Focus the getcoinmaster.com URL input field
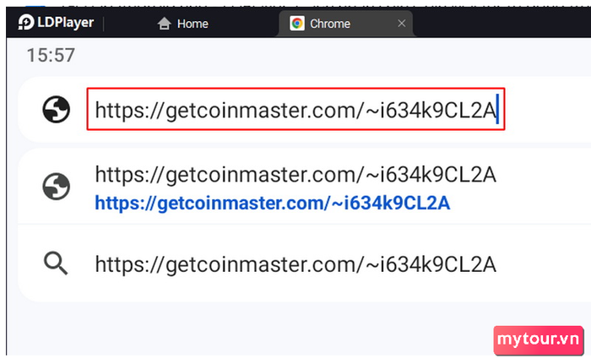591x364 pixels. click(x=295, y=110)
